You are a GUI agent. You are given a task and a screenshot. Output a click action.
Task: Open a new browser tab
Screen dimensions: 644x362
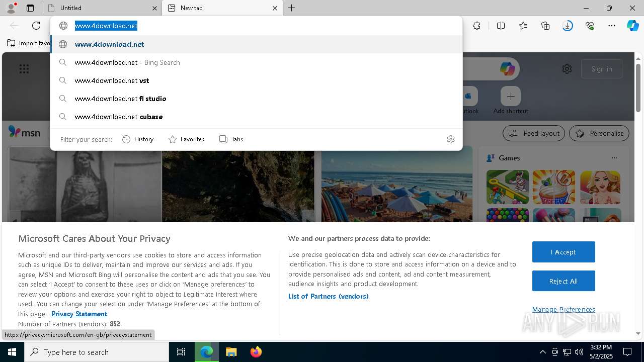pyautogui.click(x=292, y=8)
